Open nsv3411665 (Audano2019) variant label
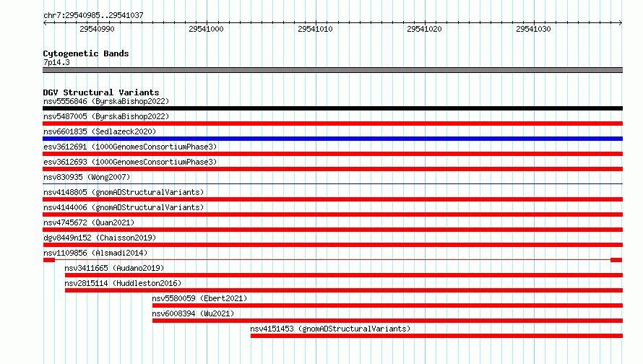643x364 pixels. pos(114,268)
